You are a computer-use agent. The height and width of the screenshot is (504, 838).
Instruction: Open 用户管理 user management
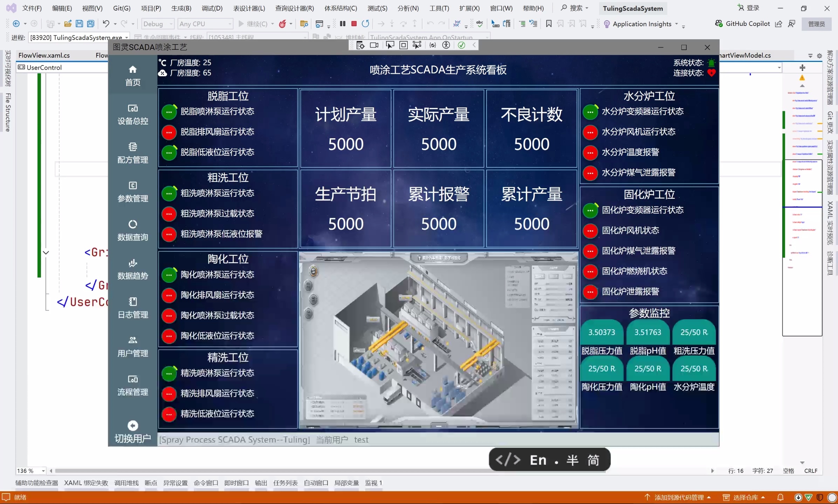tap(133, 347)
